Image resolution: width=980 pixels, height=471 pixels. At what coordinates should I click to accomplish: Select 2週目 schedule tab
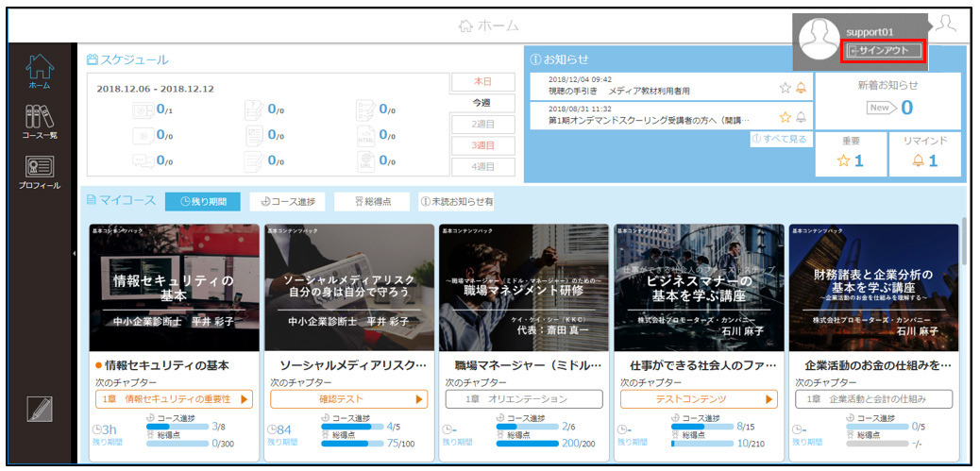483,125
